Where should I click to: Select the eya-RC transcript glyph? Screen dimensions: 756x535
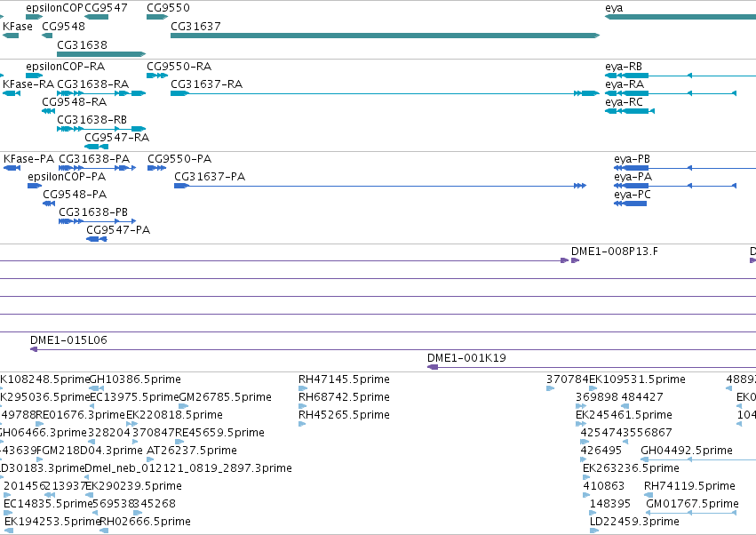[630, 111]
